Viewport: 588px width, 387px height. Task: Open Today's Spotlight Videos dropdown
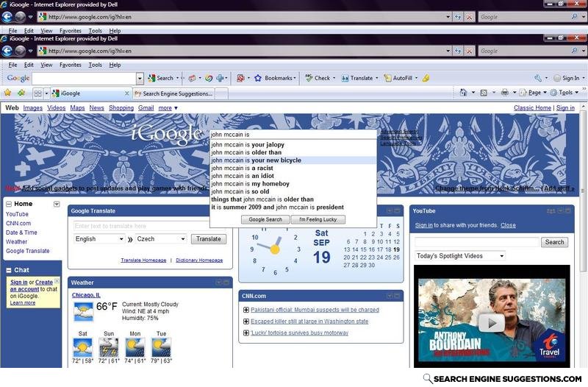[x=460, y=256]
